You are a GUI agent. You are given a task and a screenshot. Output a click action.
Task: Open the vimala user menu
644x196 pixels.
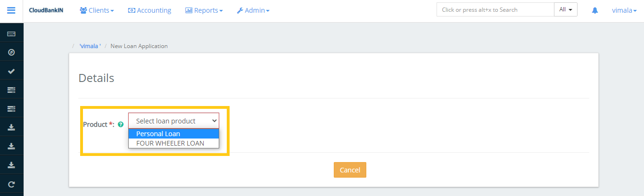(621, 10)
